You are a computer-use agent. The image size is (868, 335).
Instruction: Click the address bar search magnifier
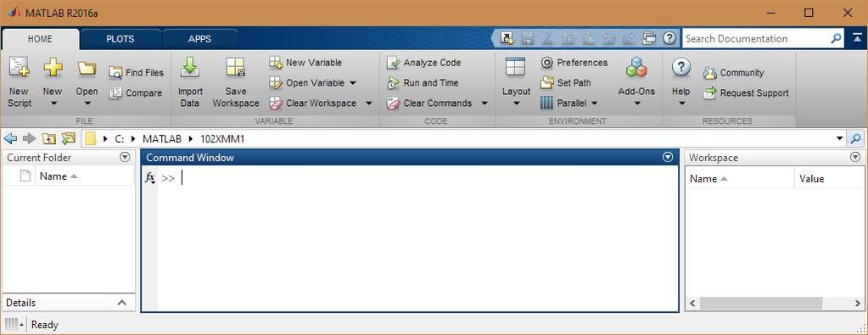click(x=856, y=138)
